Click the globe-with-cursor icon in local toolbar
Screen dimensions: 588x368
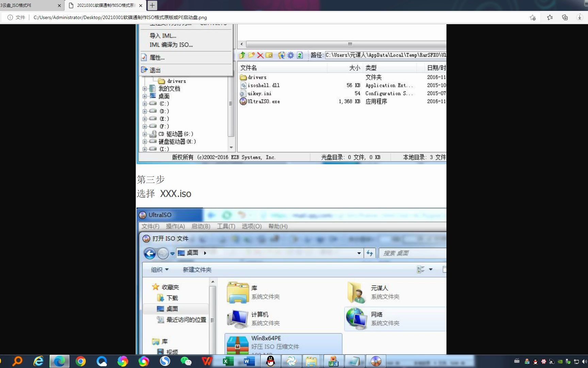(x=281, y=55)
